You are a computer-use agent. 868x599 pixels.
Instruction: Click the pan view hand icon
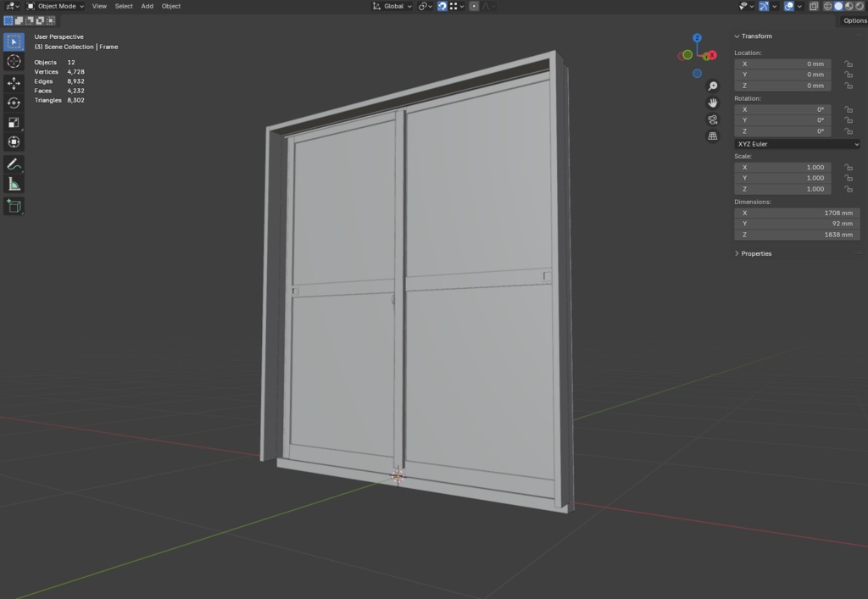[x=712, y=103]
